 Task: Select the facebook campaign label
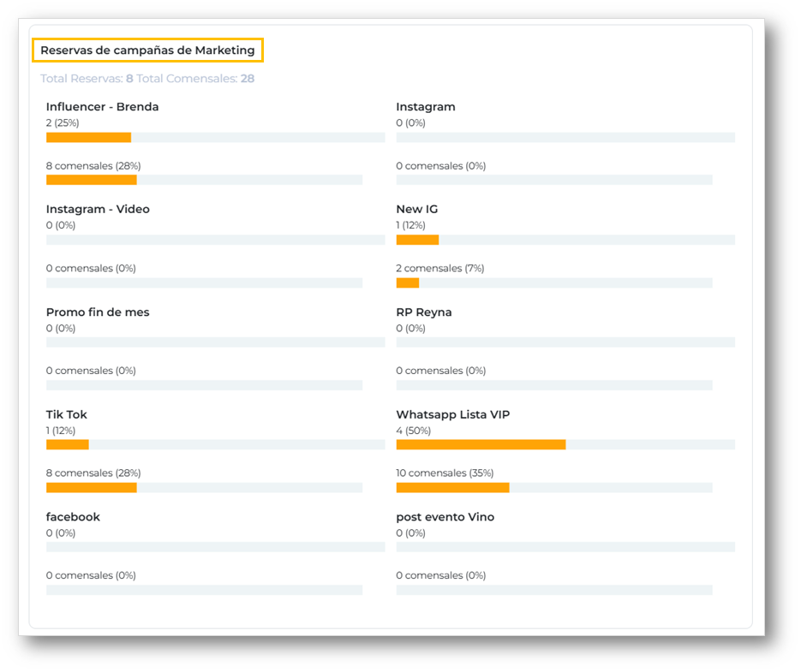73,517
